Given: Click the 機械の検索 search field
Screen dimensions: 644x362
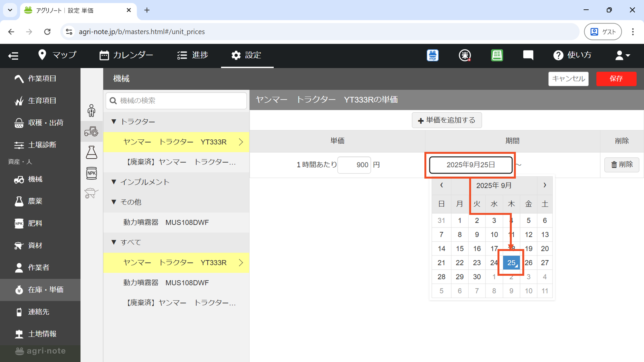Looking at the screenshot, I should (x=176, y=101).
